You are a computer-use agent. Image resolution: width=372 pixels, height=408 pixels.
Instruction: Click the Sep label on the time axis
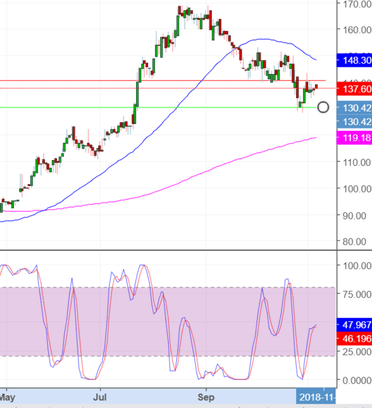tap(206, 397)
